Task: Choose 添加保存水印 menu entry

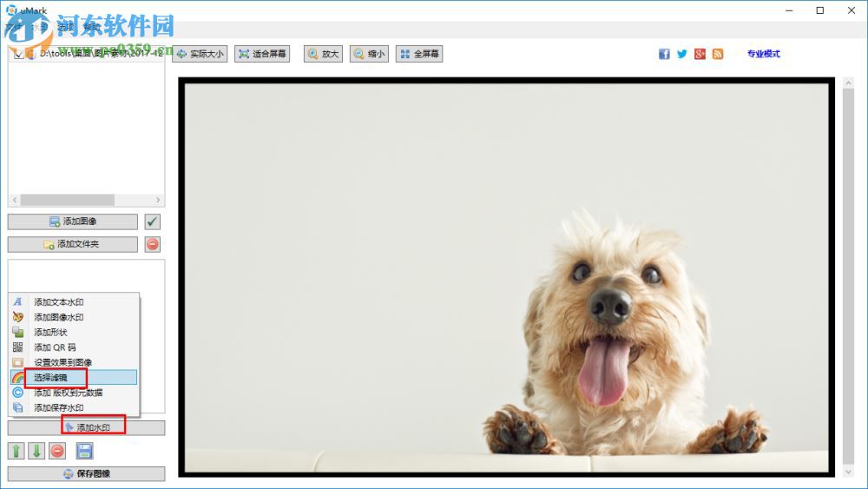Action: 74,407
